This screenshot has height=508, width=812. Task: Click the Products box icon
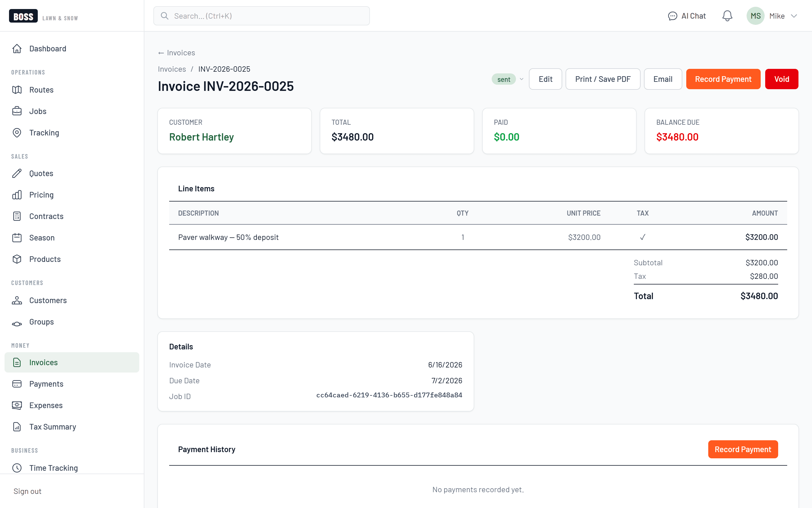[x=17, y=259]
